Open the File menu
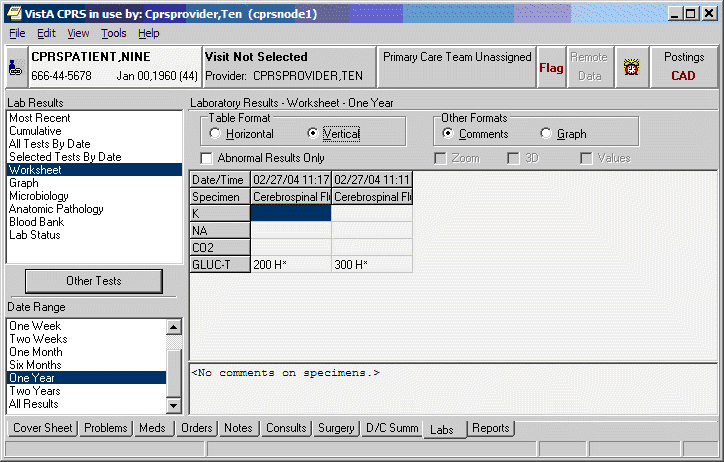 17,33
